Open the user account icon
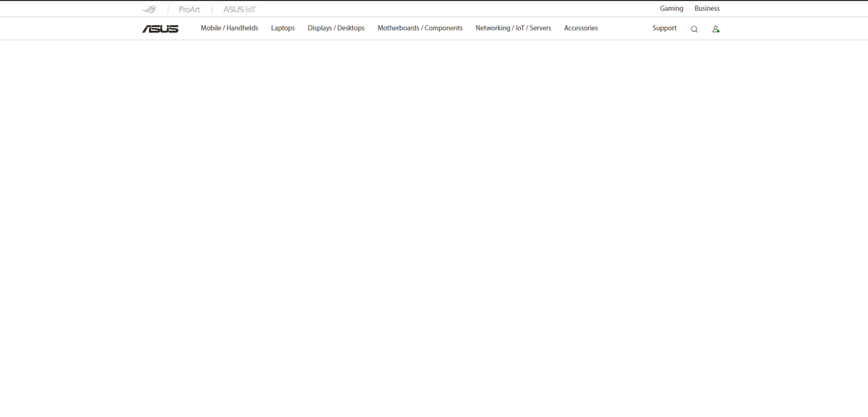The width and height of the screenshot is (868, 417). pos(715,30)
